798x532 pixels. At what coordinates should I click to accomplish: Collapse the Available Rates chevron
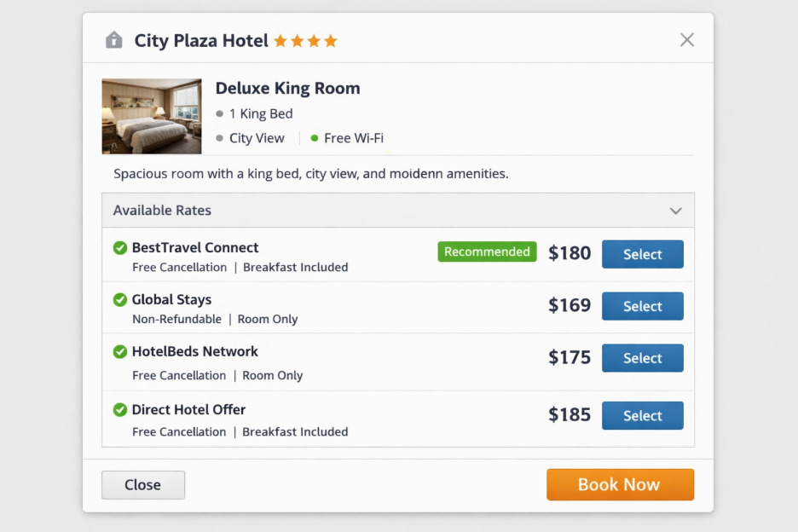675,211
